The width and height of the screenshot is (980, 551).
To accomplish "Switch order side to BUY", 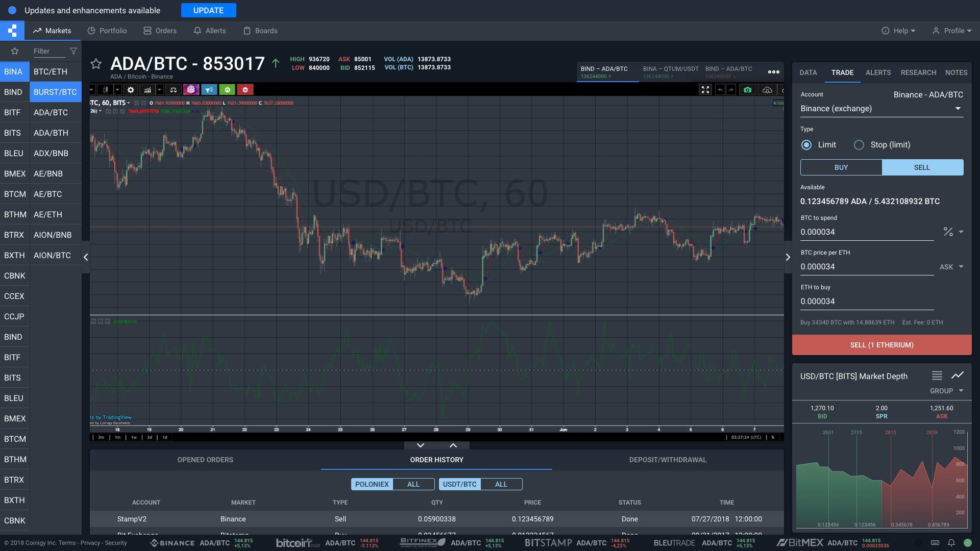I will click(841, 167).
